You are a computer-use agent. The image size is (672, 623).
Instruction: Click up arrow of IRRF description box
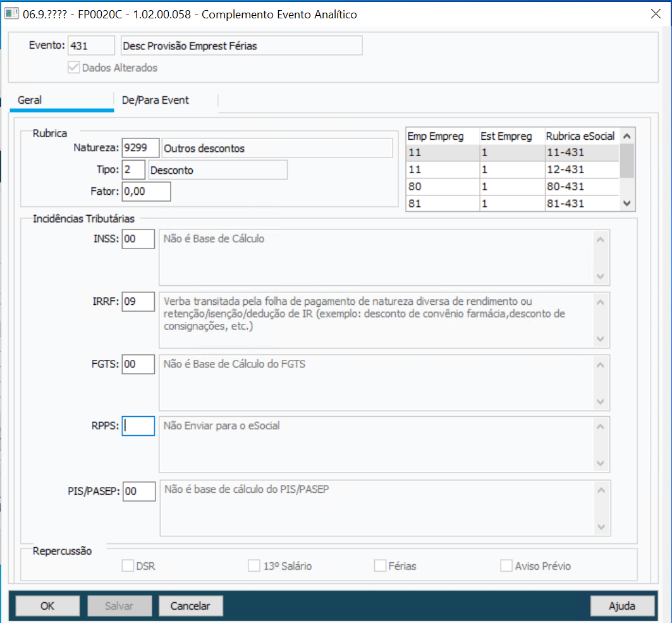601,302
